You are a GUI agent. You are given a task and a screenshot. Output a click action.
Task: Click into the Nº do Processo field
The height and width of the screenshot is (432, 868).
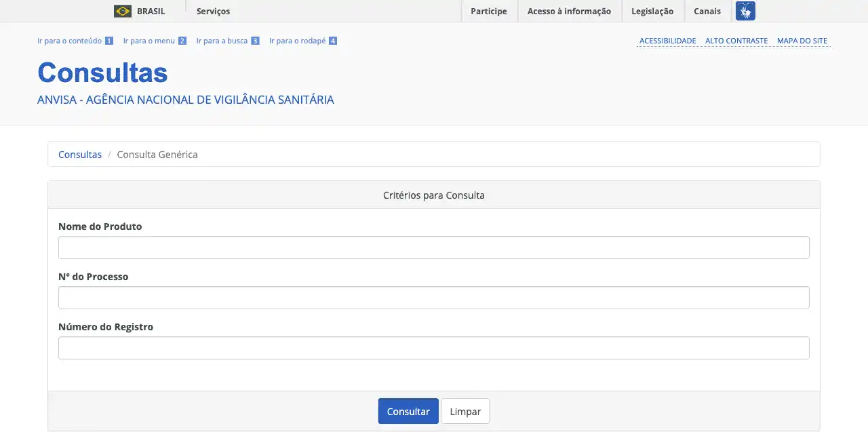pyautogui.click(x=433, y=298)
